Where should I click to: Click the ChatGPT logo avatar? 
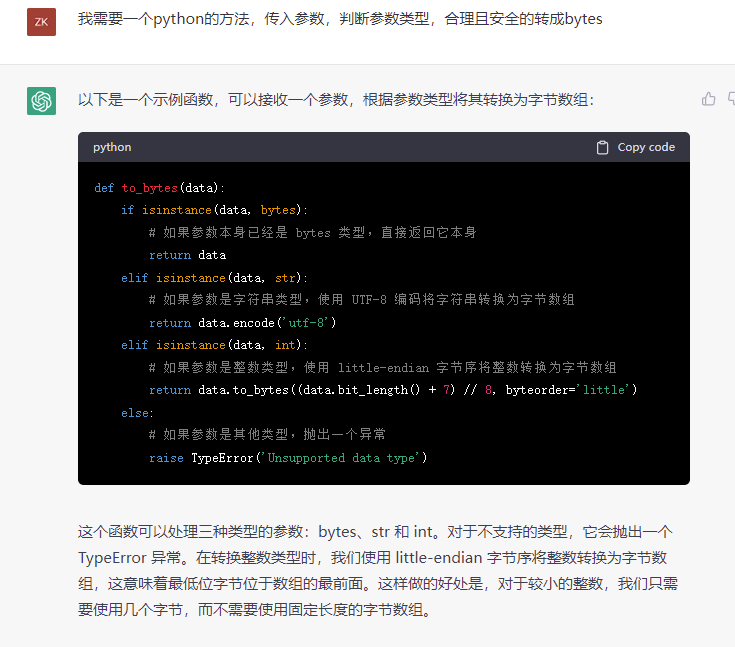(41, 101)
